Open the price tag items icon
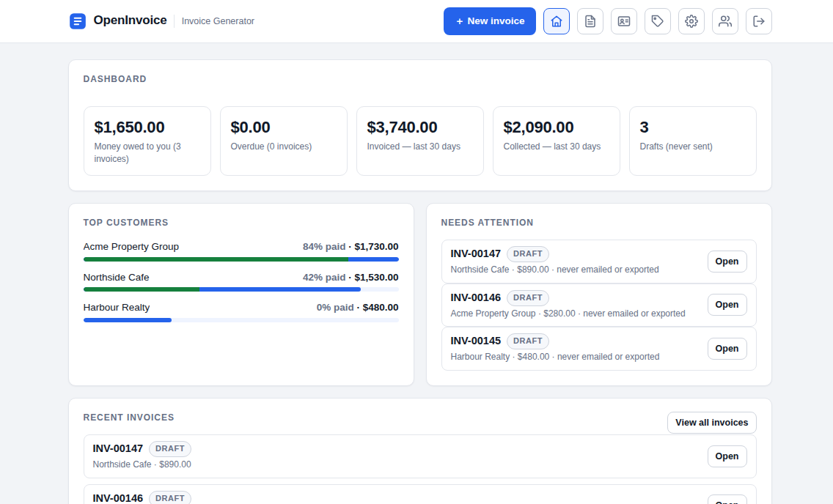Screen dimensions: 833x504 (x=658, y=21)
